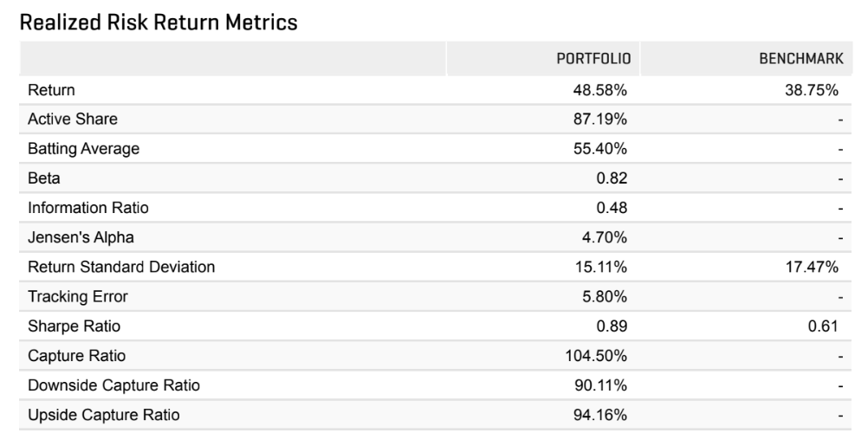The height and width of the screenshot is (446, 868).
Task: Select the Information Ratio row label
Action: coord(82,208)
